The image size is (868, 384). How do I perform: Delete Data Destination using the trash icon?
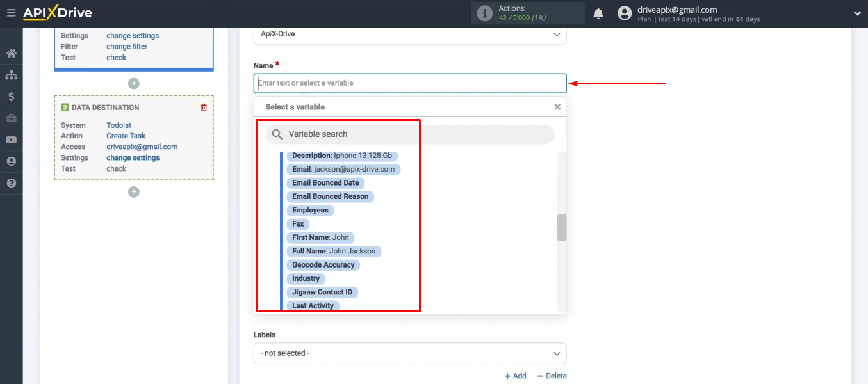pyautogui.click(x=203, y=107)
